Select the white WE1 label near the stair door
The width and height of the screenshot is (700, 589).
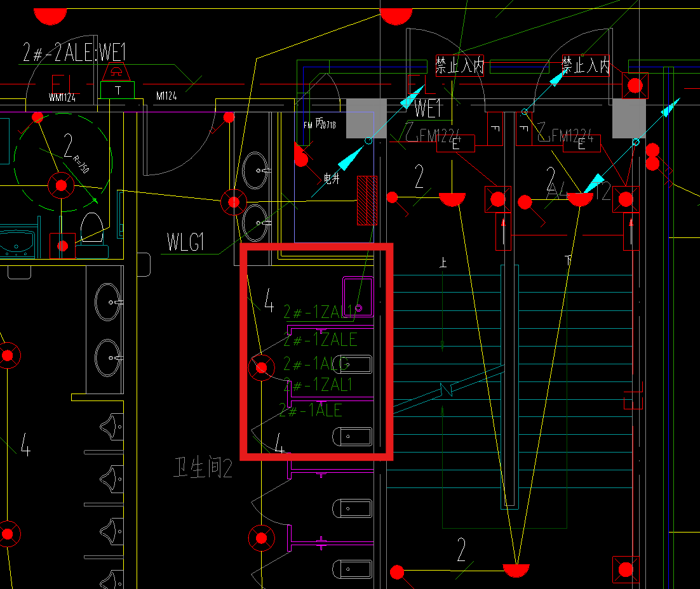click(427, 109)
